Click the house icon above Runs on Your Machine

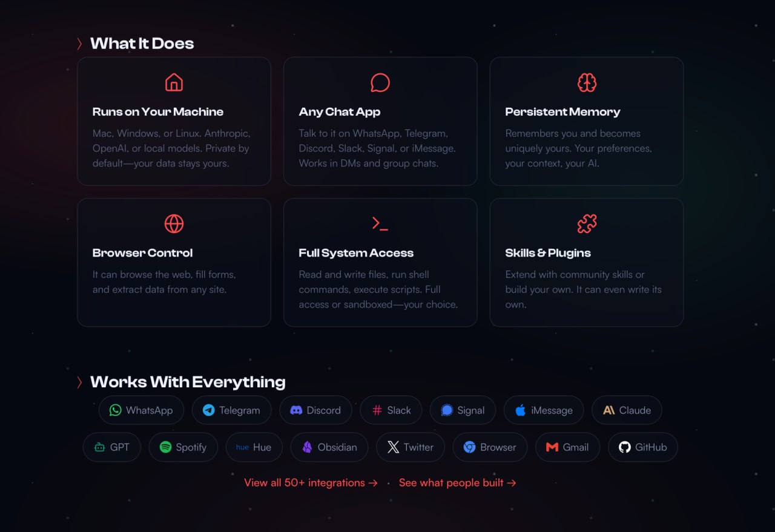click(x=174, y=82)
